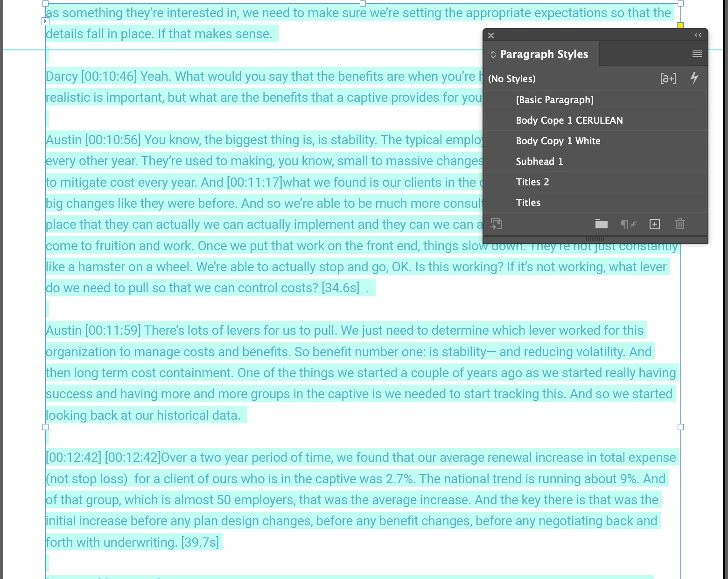Click text frame top-left corner handle
Viewport: 728px width, 579px height.
[45, 3]
